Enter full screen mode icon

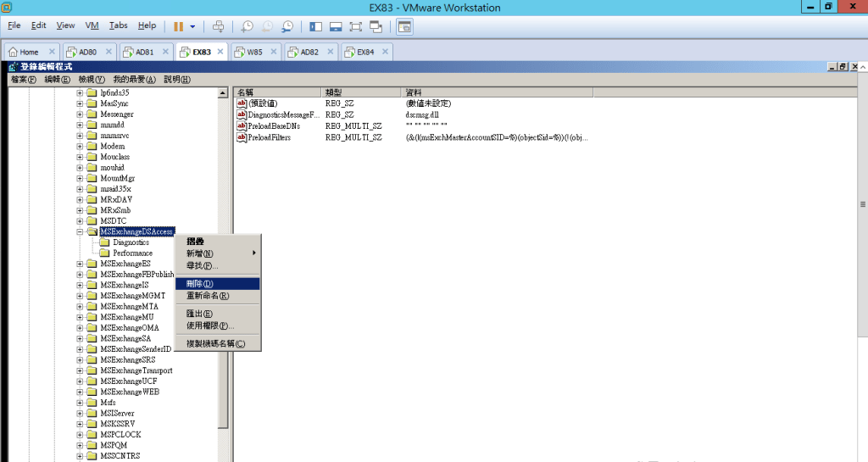(x=356, y=26)
